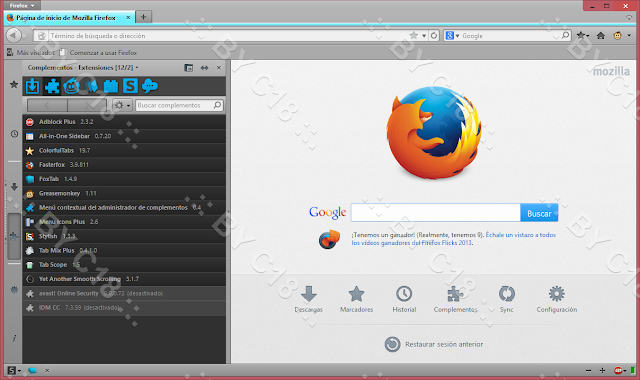This screenshot has height=380, width=640.
Task: Open the Más visitados bookmark folder
Action: coord(31,53)
